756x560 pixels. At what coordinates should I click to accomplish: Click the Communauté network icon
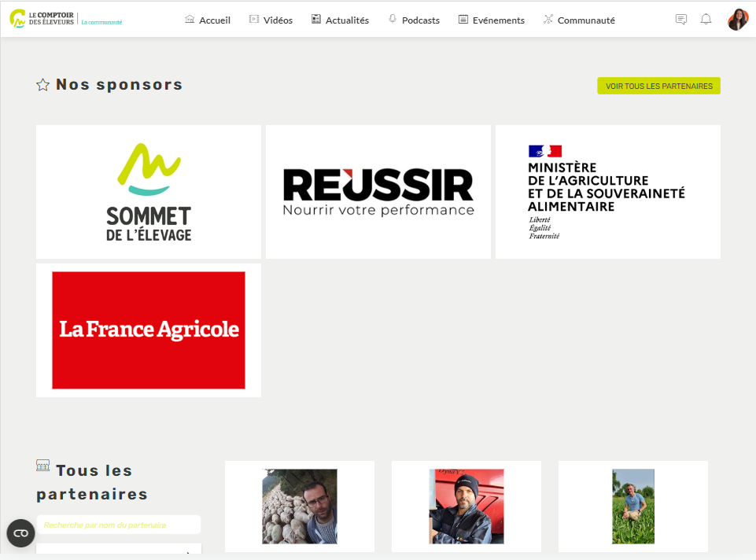pyautogui.click(x=548, y=20)
